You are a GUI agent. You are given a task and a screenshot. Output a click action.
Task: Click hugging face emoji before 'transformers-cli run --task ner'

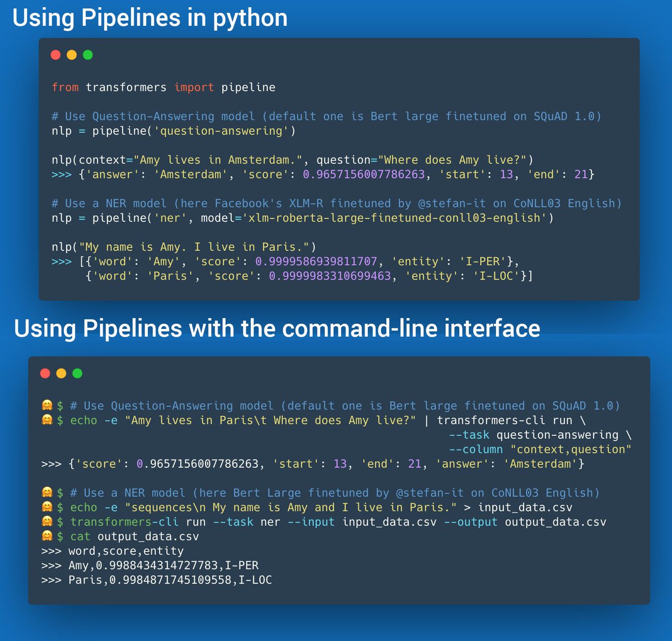click(x=46, y=522)
